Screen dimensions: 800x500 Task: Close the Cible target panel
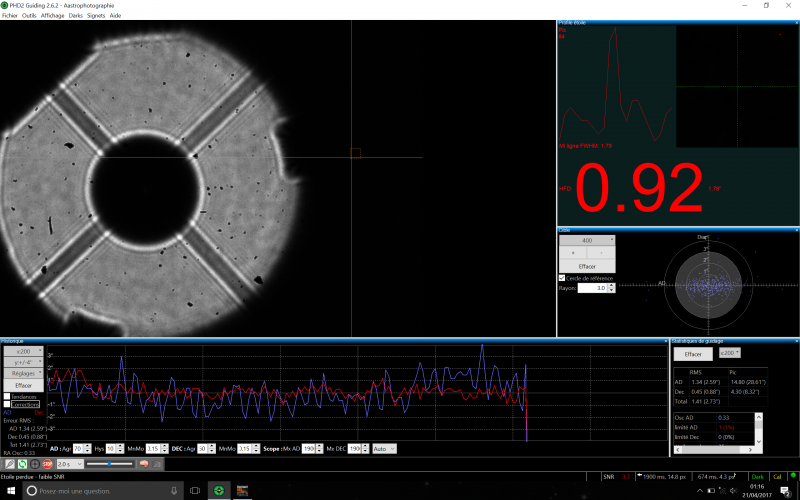[x=796, y=230]
